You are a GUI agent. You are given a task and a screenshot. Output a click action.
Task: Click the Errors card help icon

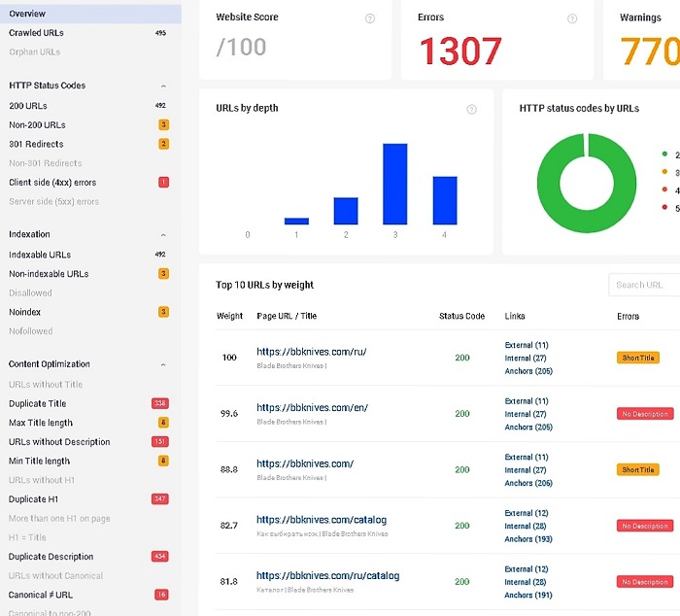[572, 18]
